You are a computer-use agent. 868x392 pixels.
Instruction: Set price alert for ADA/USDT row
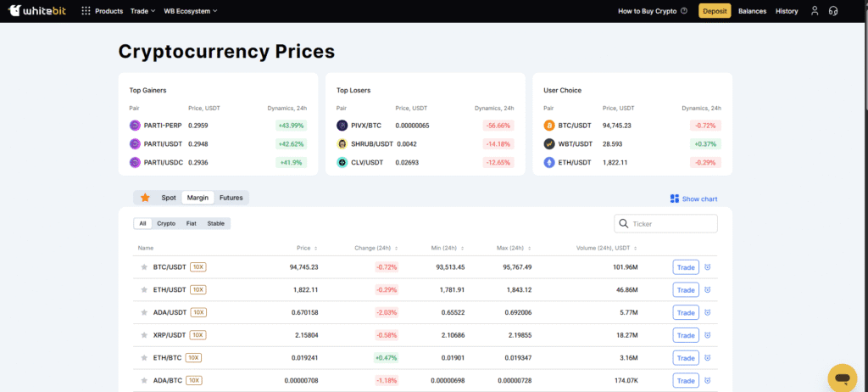coord(708,312)
